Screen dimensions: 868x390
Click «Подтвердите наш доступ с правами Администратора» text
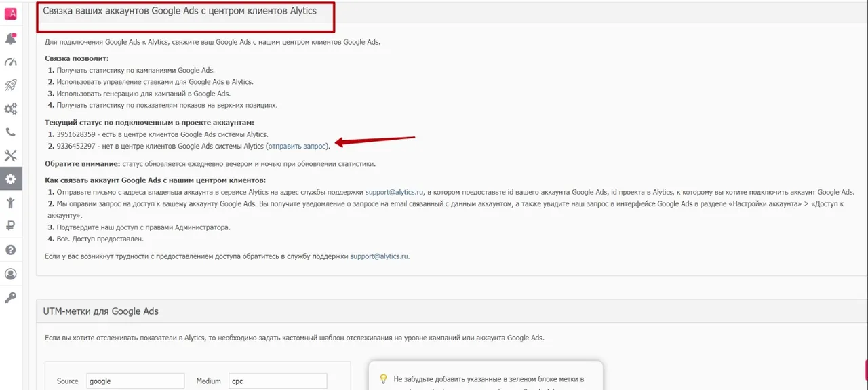[143, 227]
